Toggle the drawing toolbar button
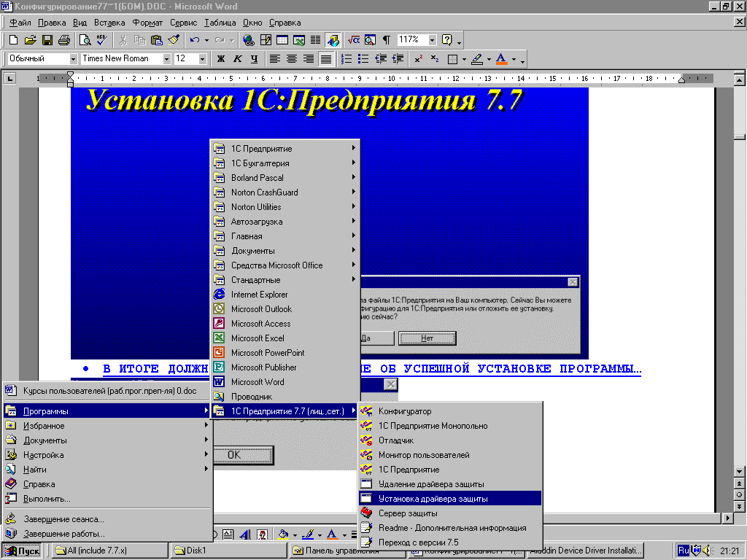Screen dimensions: 747x560 [333, 40]
